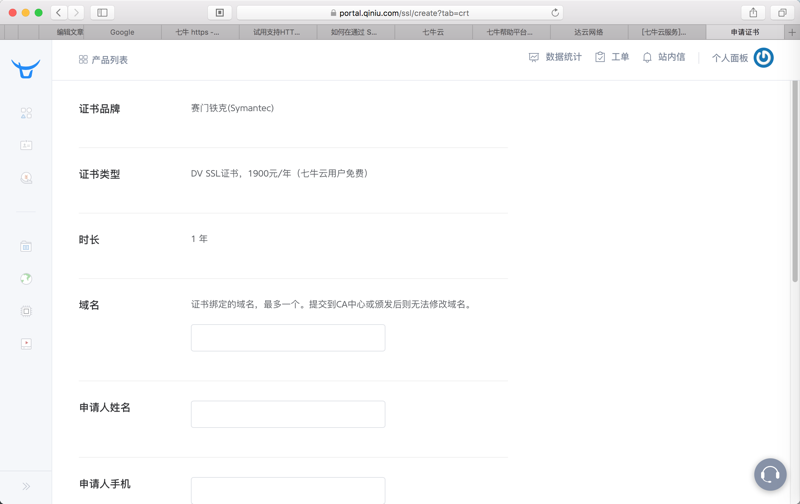Open 工单 tickets
The image size is (800, 504).
[612, 57]
